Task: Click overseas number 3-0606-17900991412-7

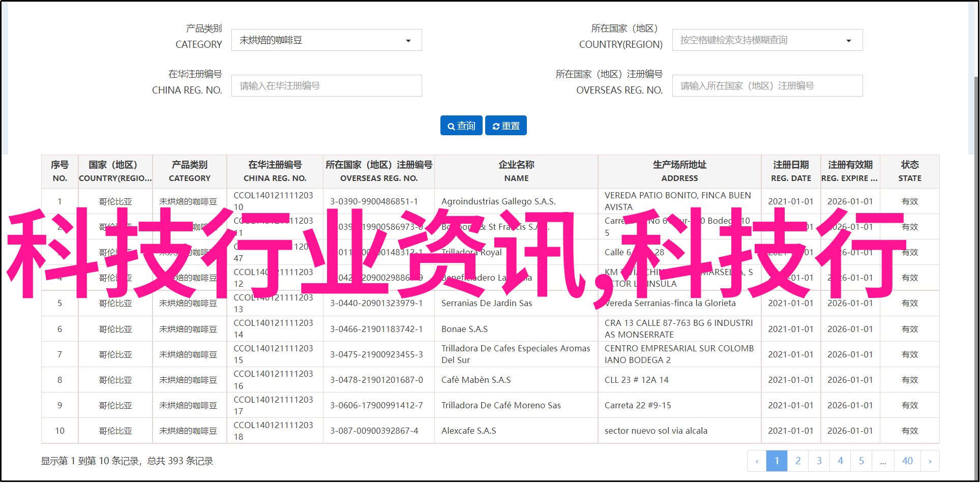Action: (376, 405)
